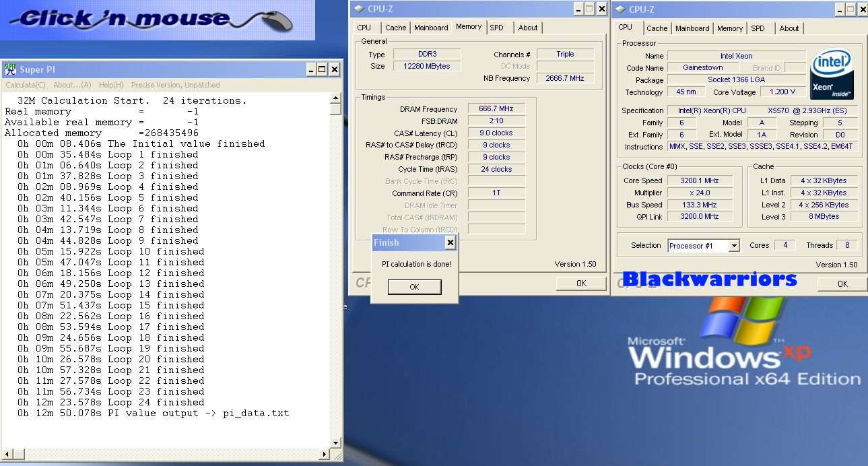This screenshot has height=466, width=868.
Task: Open About tab in Memory CPU-Z window
Action: (x=528, y=28)
